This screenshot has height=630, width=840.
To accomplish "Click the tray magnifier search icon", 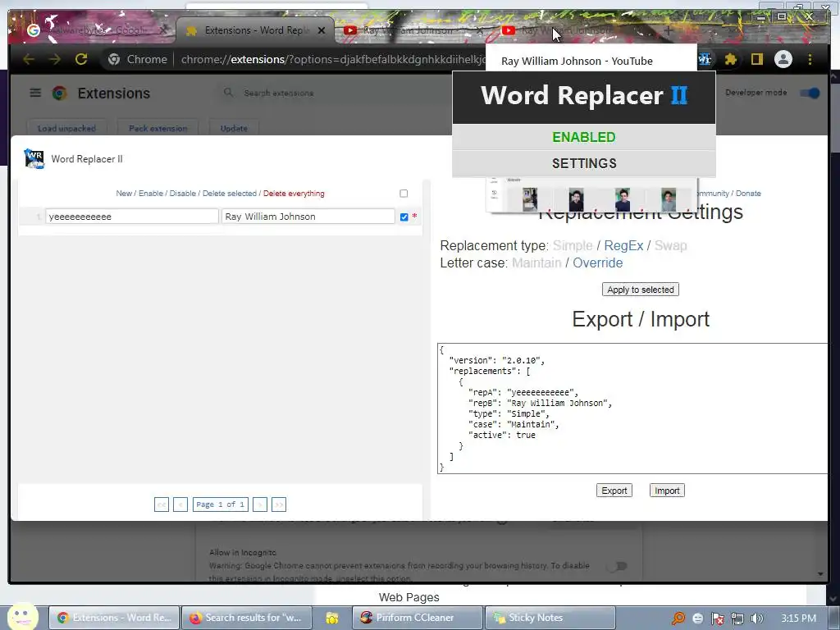I will click(678, 619).
